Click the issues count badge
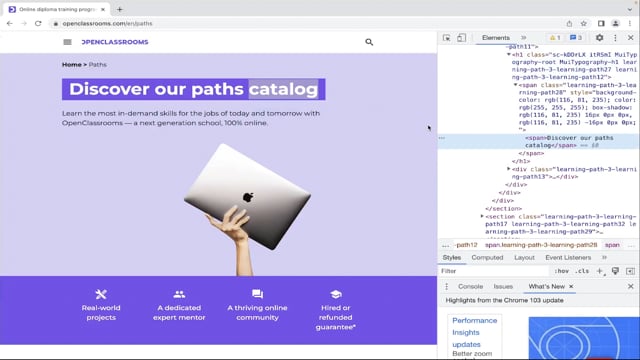 [x=576, y=38]
